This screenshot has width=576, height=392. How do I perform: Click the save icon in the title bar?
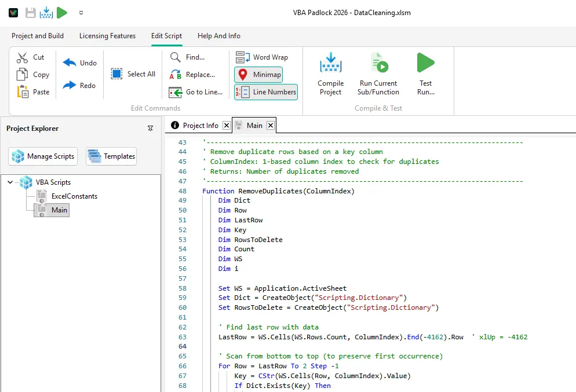(x=30, y=12)
